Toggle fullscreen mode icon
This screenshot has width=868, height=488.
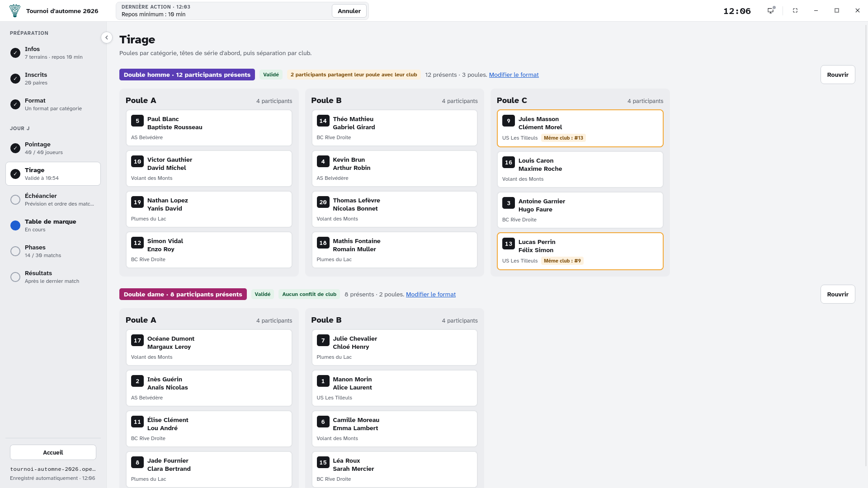pos(795,10)
